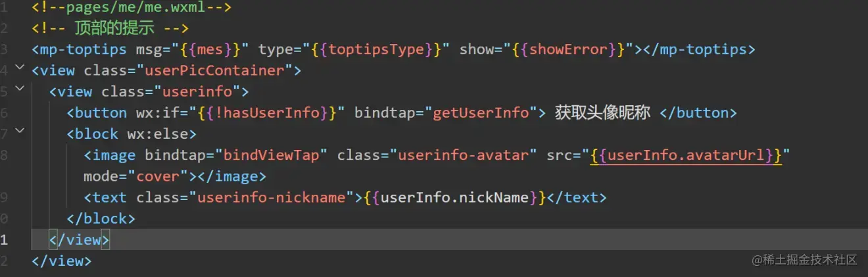Viewport: 868px width, 277px height.
Task: Click the show attribute name
Action: pyautogui.click(x=476, y=49)
